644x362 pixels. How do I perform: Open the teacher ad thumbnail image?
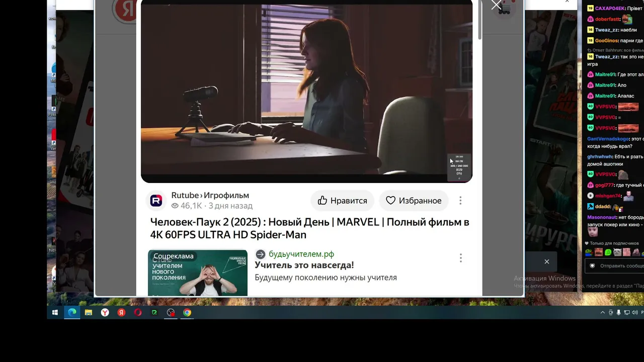pyautogui.click(x=198, y=273)
